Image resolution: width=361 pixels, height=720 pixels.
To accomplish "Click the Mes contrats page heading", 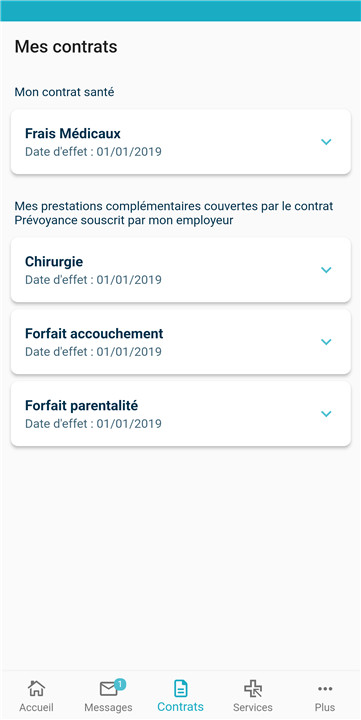I will 66,47.
